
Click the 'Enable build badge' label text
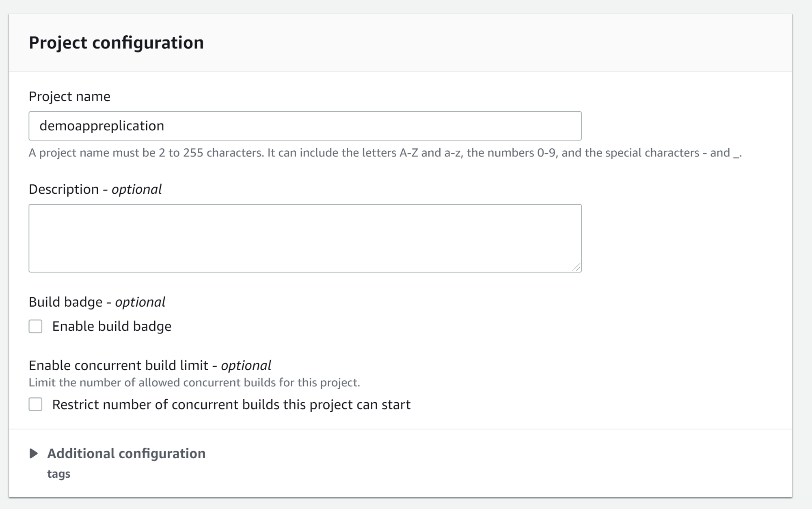[112, 326]
